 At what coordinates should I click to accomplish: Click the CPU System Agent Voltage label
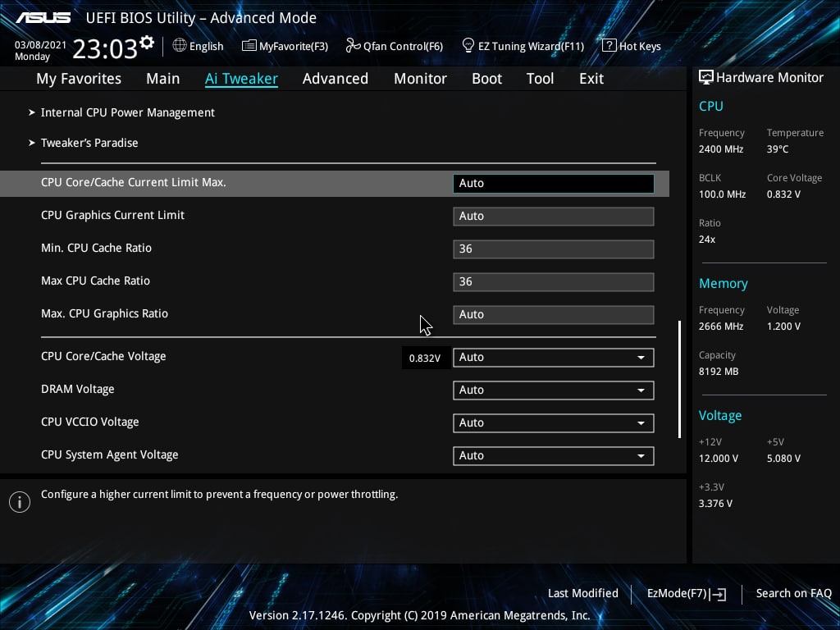[110, 454]
